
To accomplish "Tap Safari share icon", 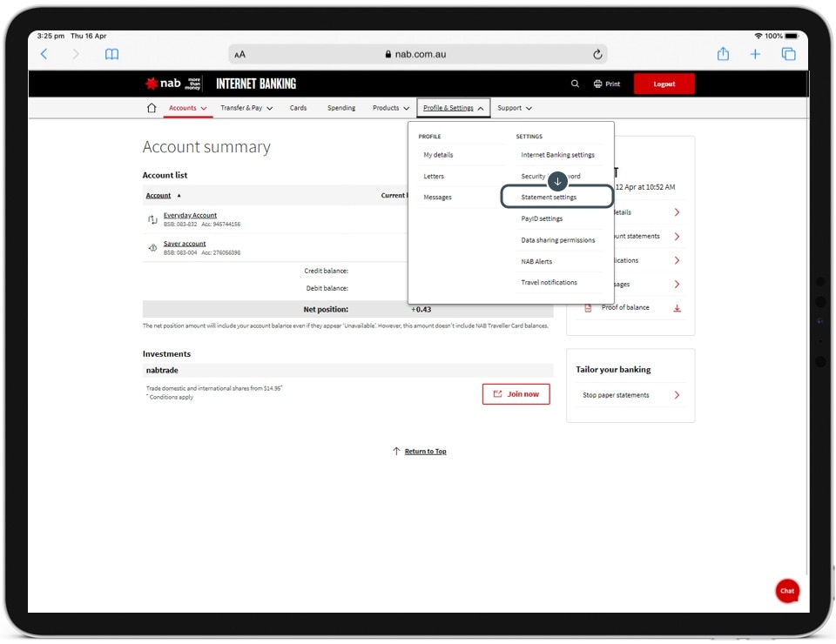I will (x=723, y=54).
